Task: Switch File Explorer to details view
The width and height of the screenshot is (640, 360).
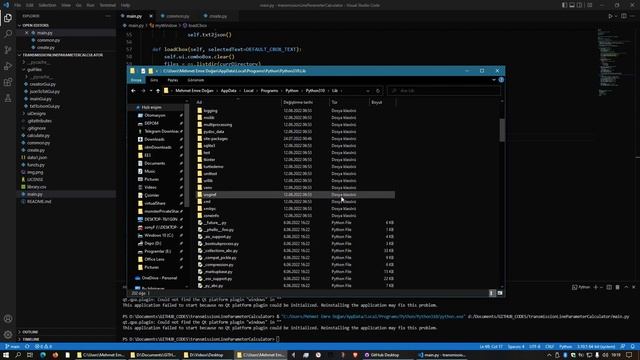Action: pos(492,293)
